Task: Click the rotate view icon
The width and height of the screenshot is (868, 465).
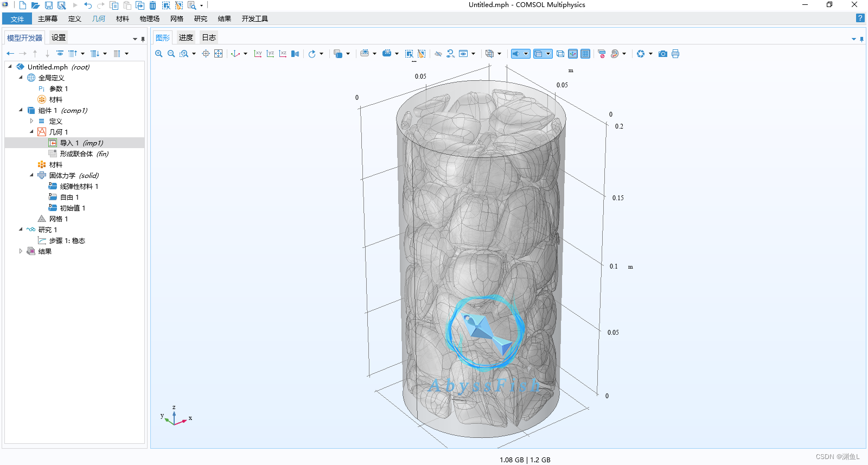Action: 312,54
